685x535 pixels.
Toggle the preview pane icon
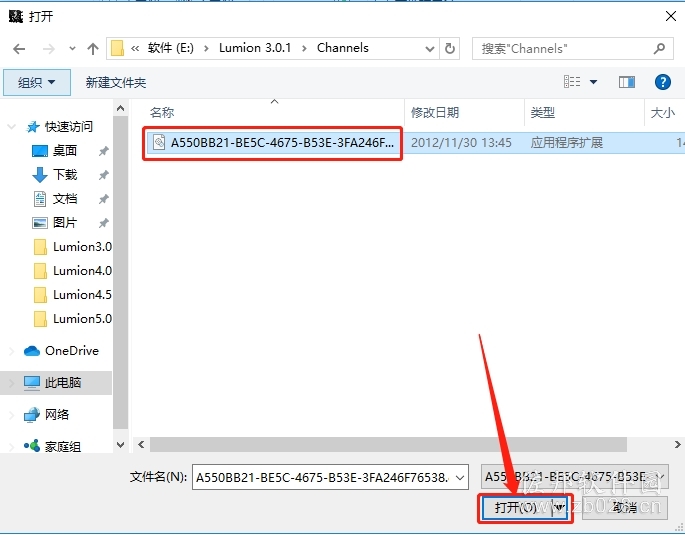[626, 82]
